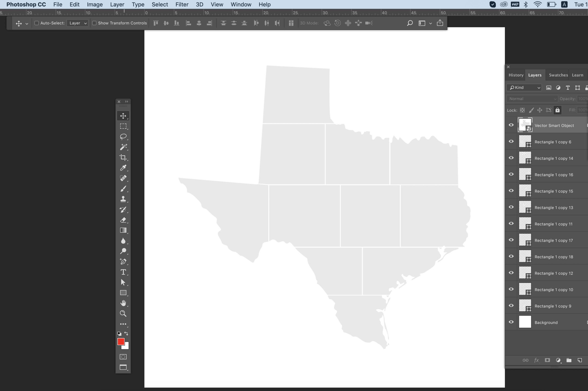This screenshot has height=391, width=588.
Task: Create a new group folder
Action: [x=569, y=360]
